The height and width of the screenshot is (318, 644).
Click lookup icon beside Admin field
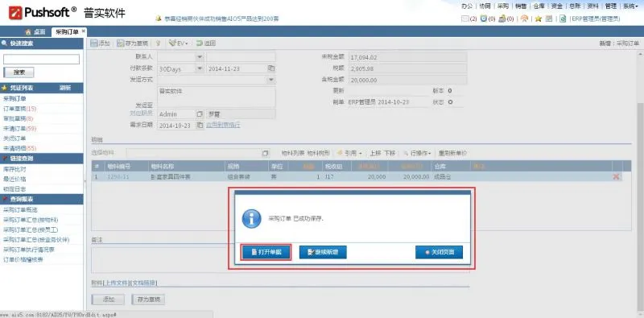click(x=200, y=114)
